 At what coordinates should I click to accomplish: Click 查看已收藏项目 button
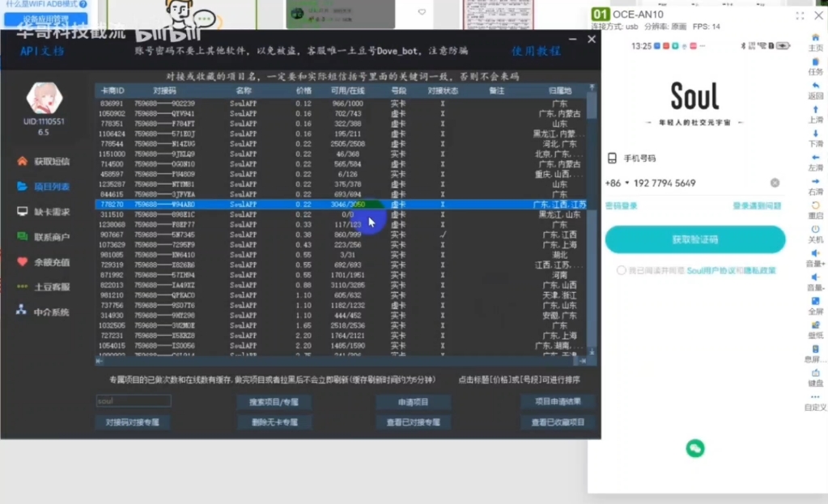(x=558, y=422)
